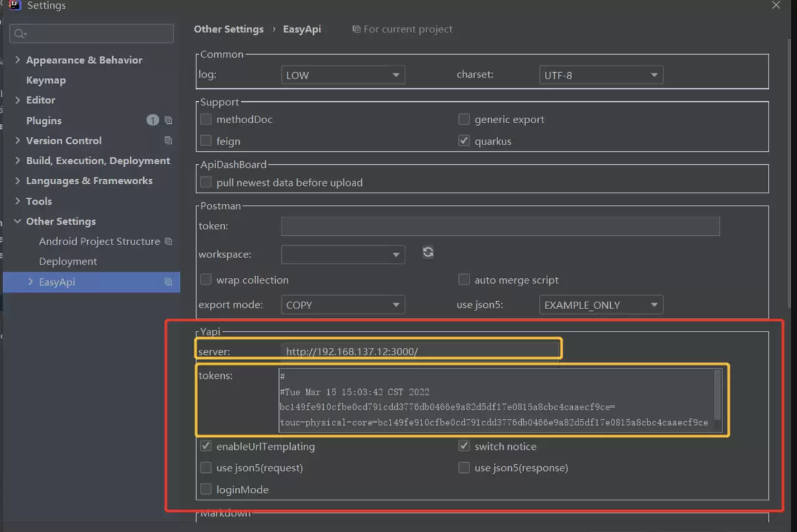Click the Other Settings breadcrumb
The width and height of the screenshot is (797, 532).
coord(229,29)
